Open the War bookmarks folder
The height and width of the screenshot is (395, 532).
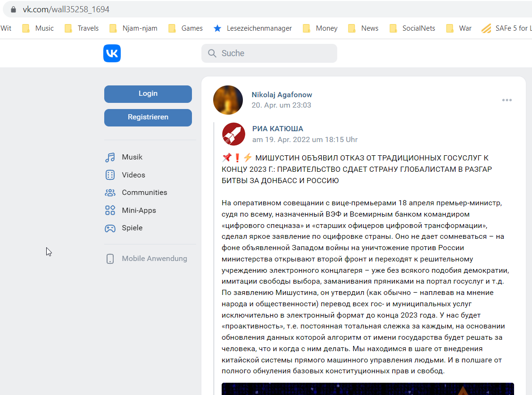459,28
